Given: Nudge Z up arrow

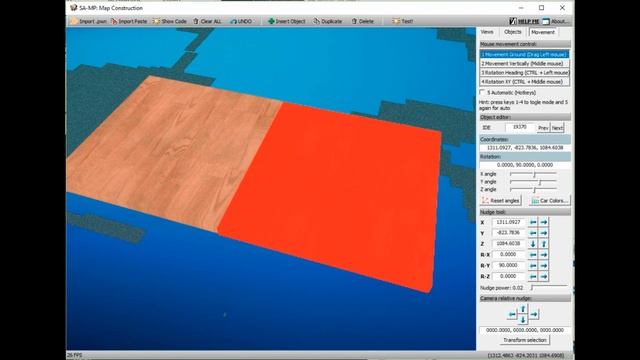Looking at the screenshot, I should [544, 244].
